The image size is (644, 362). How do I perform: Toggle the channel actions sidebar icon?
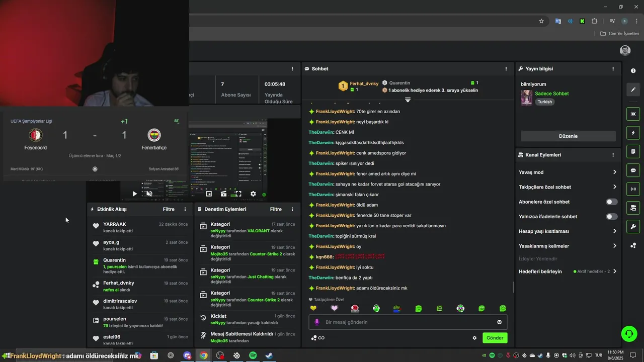point(633,208)
